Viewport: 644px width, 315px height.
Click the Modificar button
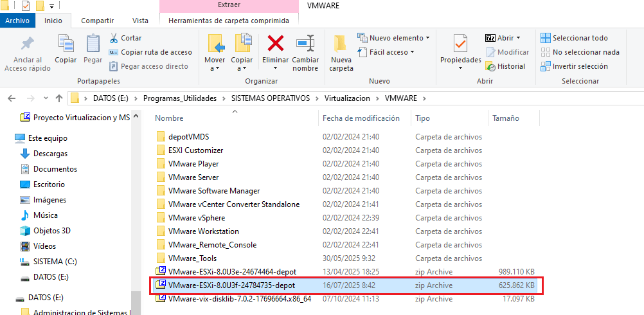pyautogui.click(x=508, y=52)
